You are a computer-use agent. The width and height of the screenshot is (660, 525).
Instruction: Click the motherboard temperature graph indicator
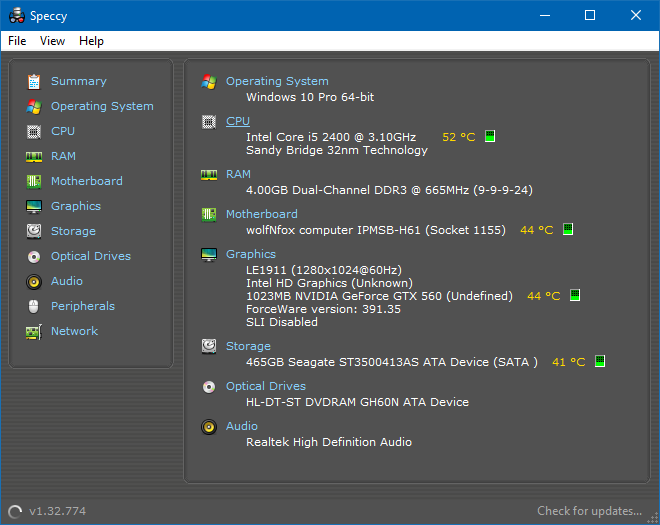[568, 229]
